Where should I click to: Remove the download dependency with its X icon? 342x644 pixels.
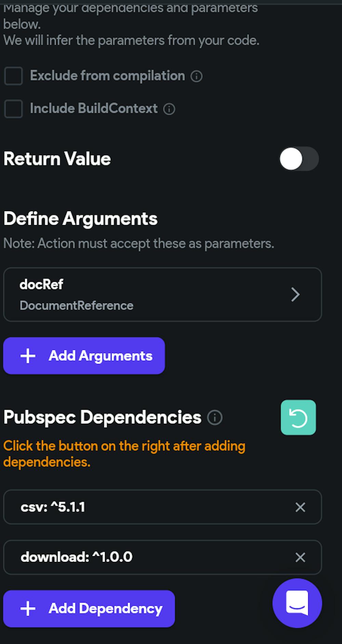300,557
